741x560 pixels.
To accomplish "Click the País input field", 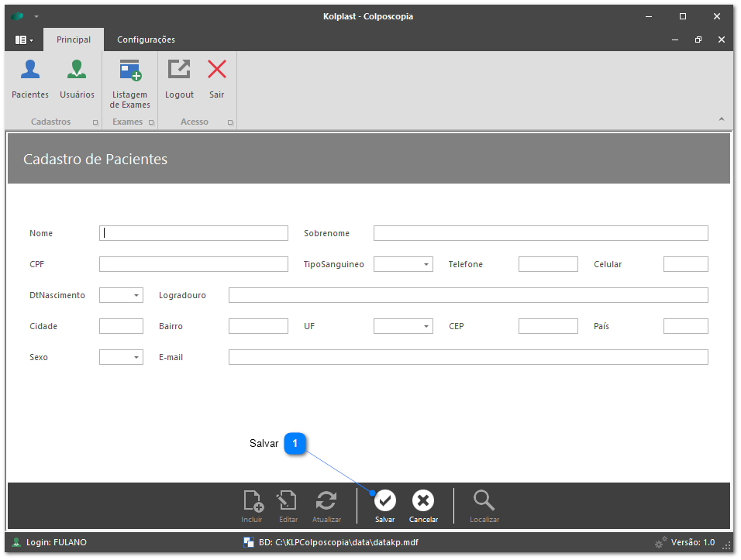I will pos(686,326).
